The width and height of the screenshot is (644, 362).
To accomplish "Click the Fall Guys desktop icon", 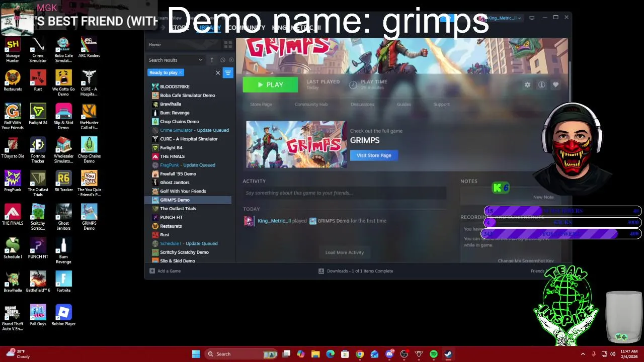I will tap(38, 316).
